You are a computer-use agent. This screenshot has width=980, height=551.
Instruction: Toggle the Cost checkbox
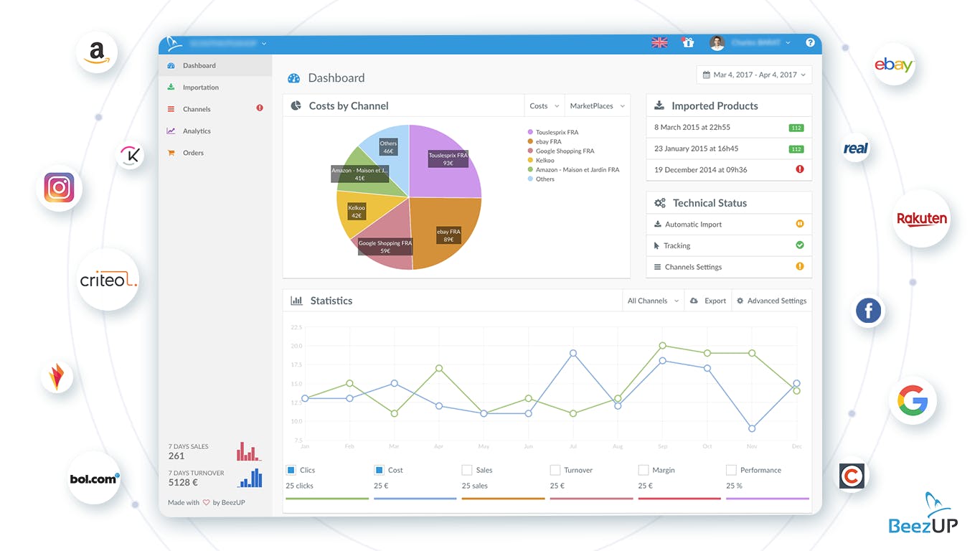[379, 470]
